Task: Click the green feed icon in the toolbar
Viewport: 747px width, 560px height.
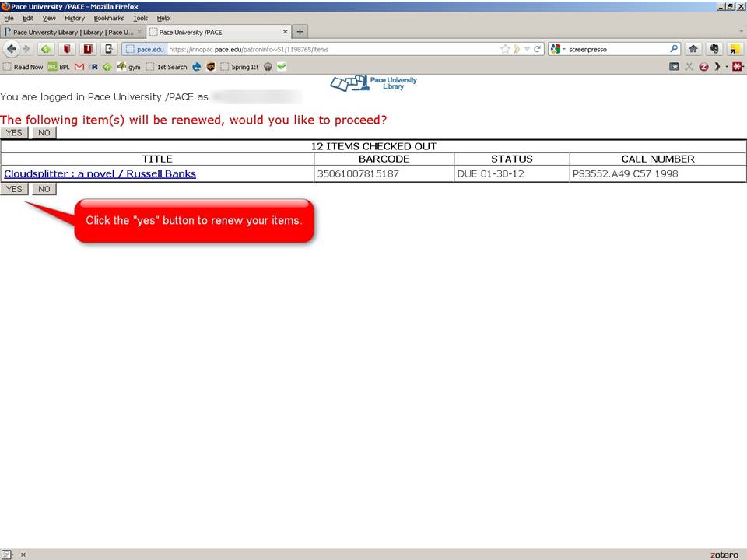Action: click(x=46, y=48)
